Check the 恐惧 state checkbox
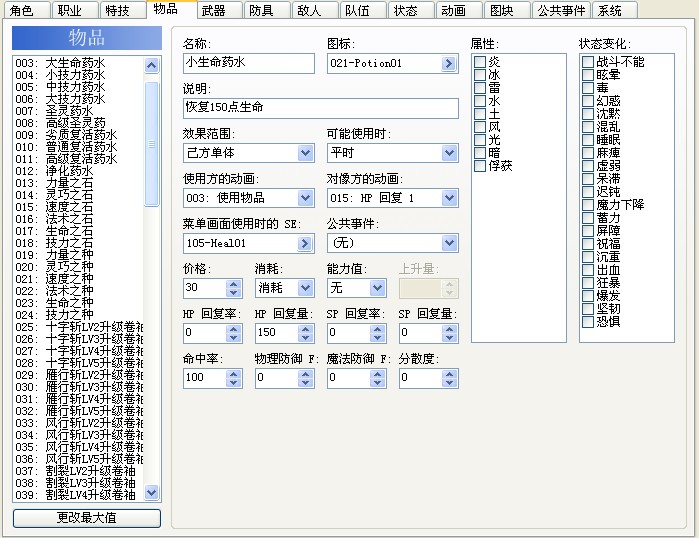699x538 pixels. point(588,321)
